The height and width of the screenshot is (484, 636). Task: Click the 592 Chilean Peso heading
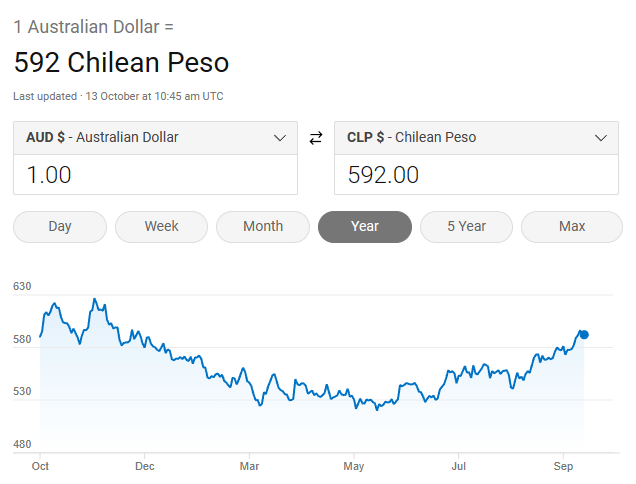pos(121,63)
